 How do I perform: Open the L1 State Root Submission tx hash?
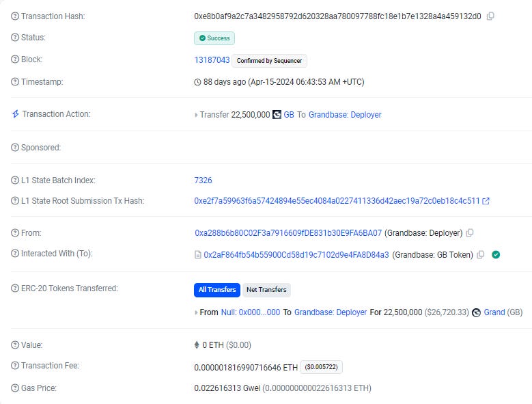[337, 201]
